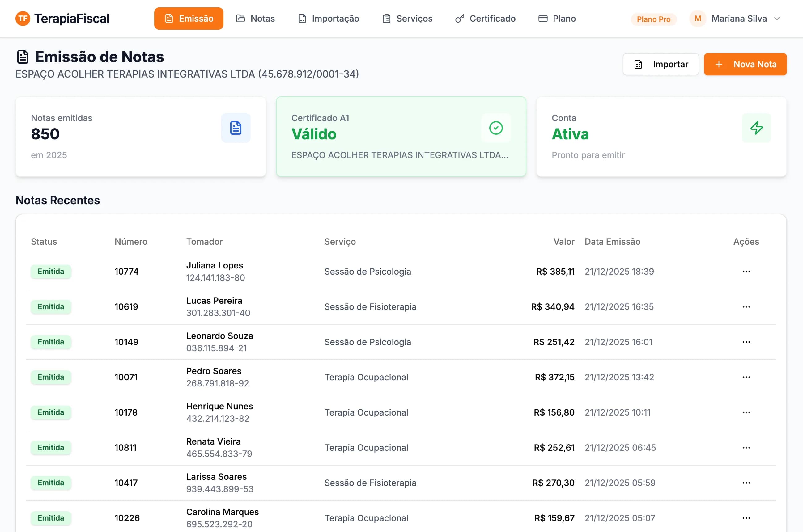
Task: Click the lightning bolt icon on Conta card
Action: coord(756,128)
